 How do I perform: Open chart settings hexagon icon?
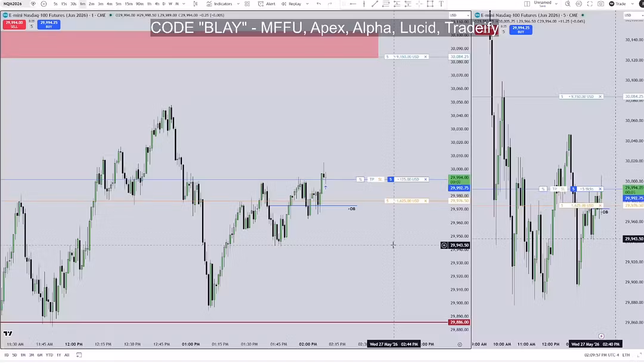(x=578, y=4)
